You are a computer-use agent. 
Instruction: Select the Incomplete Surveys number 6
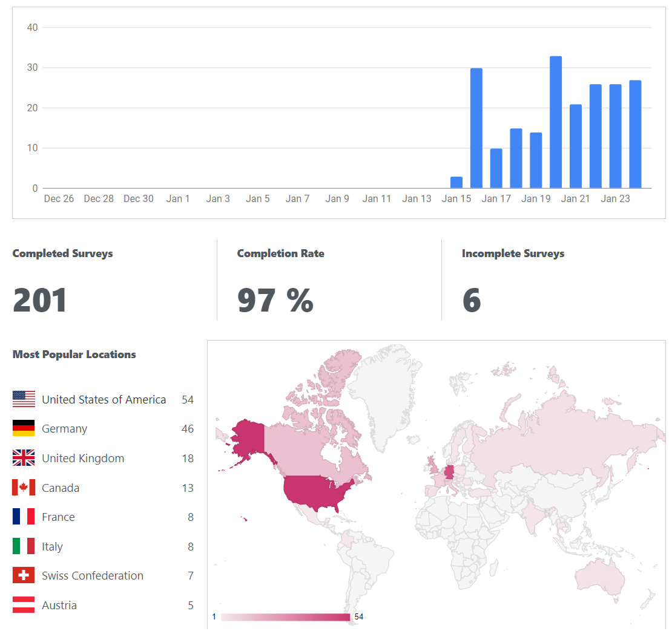point(472,301)
